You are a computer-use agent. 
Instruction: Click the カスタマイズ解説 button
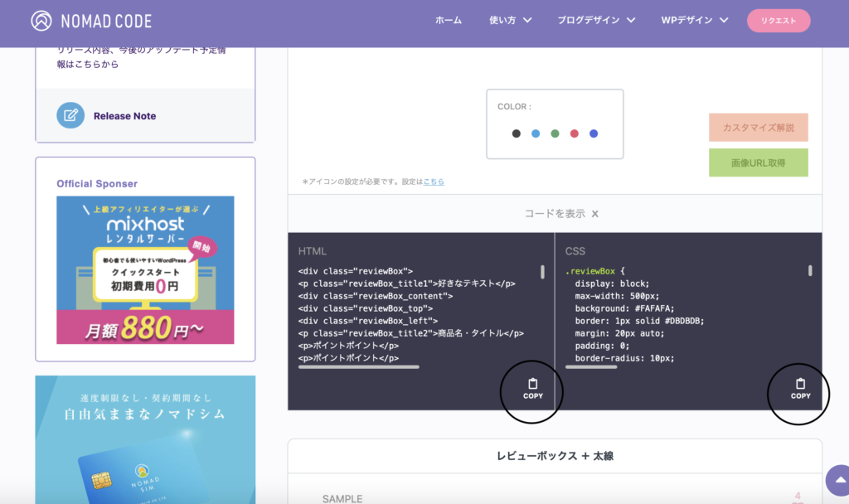pyautogui.click(x=759, y=127)
